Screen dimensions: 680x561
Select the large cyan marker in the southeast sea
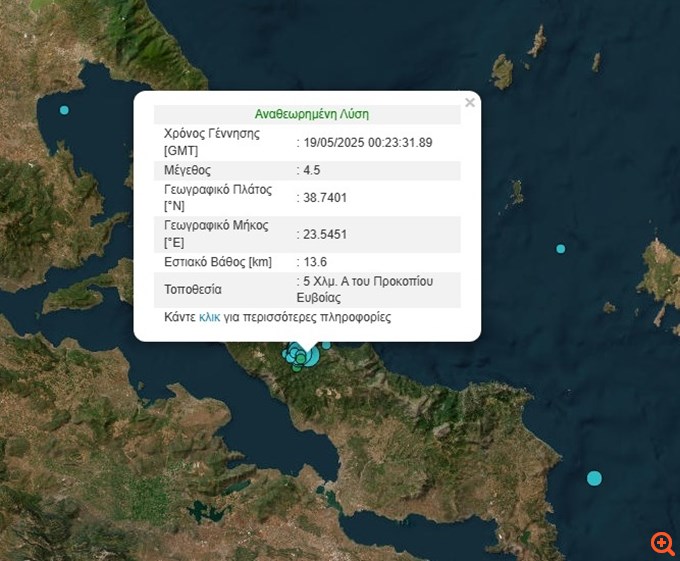click(x=594, y=478)
